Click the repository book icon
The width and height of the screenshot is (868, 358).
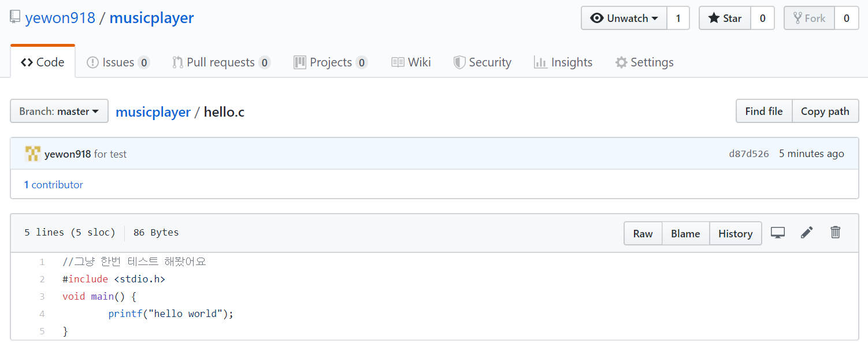(x=15, y=17)
